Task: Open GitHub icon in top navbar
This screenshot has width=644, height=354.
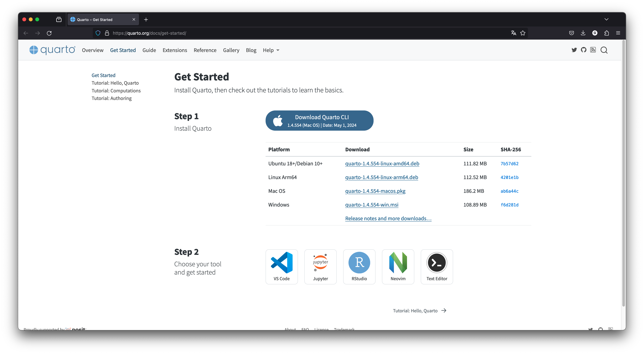Action: [584, 50]
